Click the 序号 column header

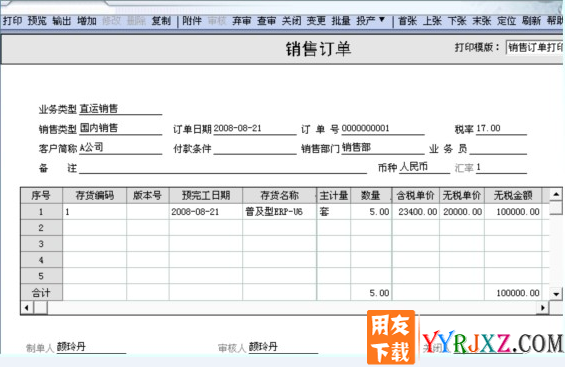[41, 196]
